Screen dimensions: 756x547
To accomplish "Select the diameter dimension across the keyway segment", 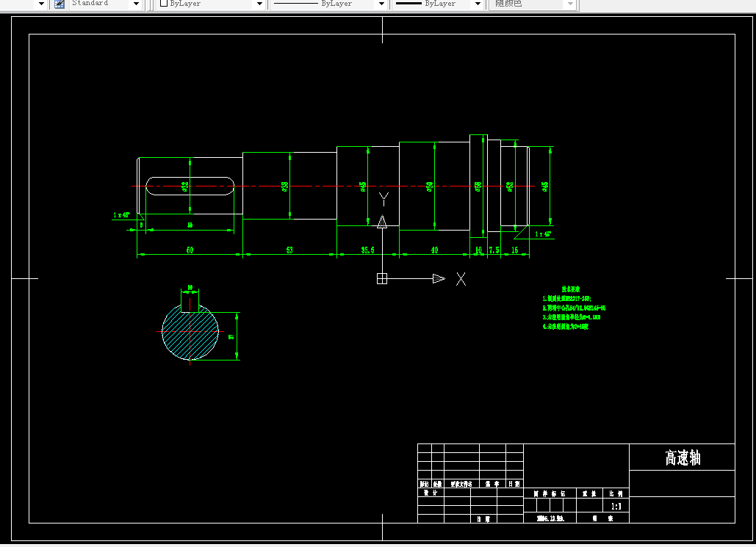I will coord(184,186).
